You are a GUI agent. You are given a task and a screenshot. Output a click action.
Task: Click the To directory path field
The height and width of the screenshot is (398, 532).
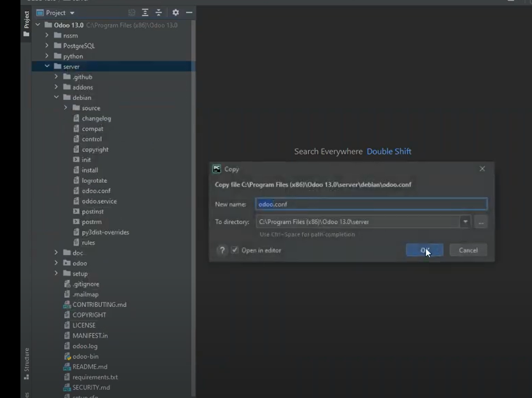[359, 222]
